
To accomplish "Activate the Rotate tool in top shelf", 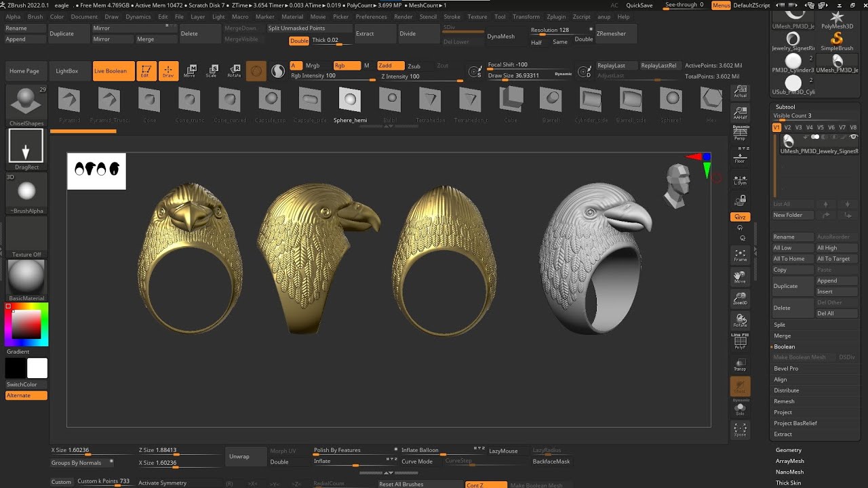I will click(x=234, y=71).
